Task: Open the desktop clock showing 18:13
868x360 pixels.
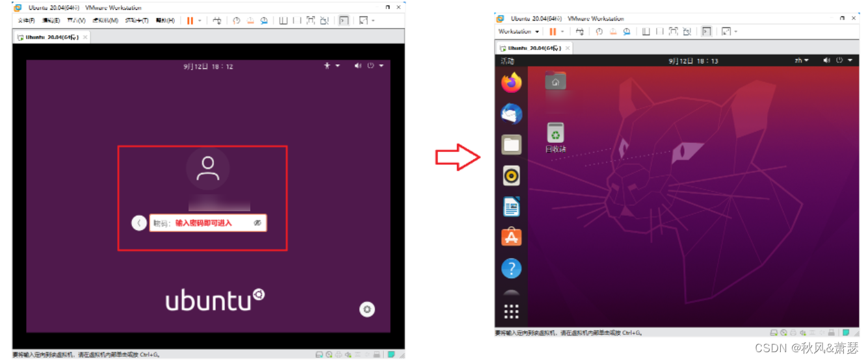Action: pos(693,60)
